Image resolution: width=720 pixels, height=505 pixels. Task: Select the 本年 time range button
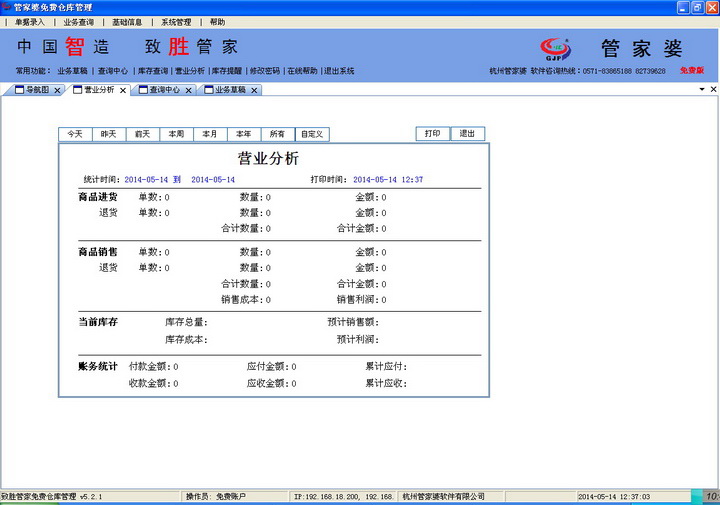244,134
